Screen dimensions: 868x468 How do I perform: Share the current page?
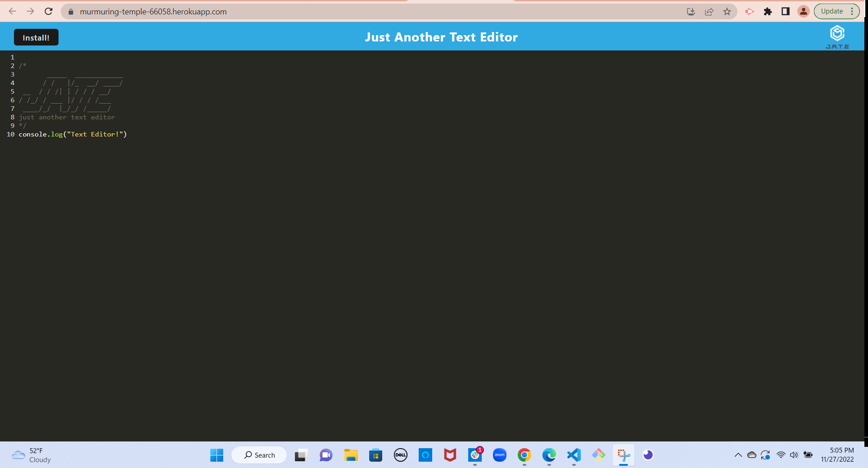[x=709, y=11]
